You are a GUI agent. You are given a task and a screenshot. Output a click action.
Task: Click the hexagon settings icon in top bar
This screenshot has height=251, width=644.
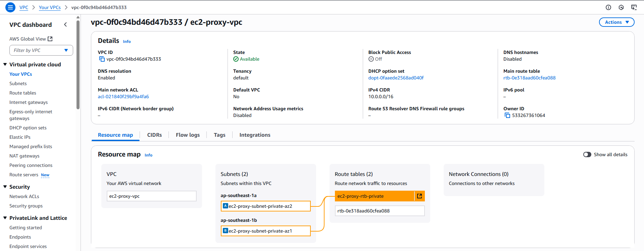pyautogui.click(x=621, y=7)
